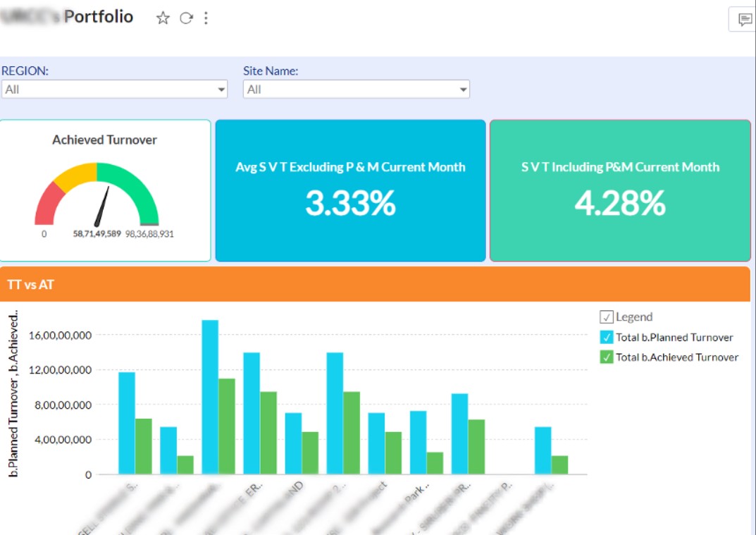
Task: Mark the Portfolio dashboard as favorite star
Action: [163, 18]
